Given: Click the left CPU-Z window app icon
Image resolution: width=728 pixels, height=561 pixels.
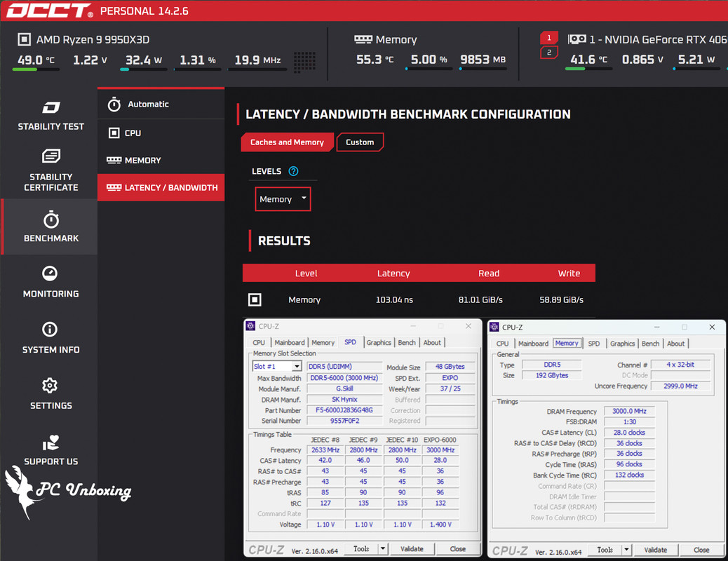Looking at the screenshot, I should [x=250, y=326].
